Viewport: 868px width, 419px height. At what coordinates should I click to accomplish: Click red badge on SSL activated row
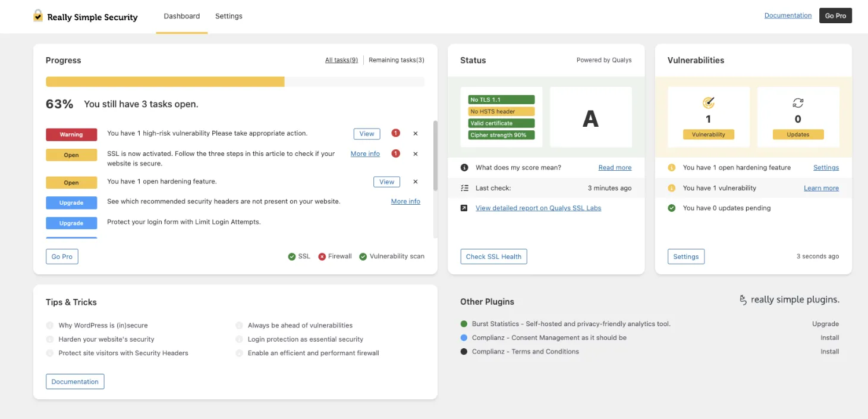click(x=395, y=154)
